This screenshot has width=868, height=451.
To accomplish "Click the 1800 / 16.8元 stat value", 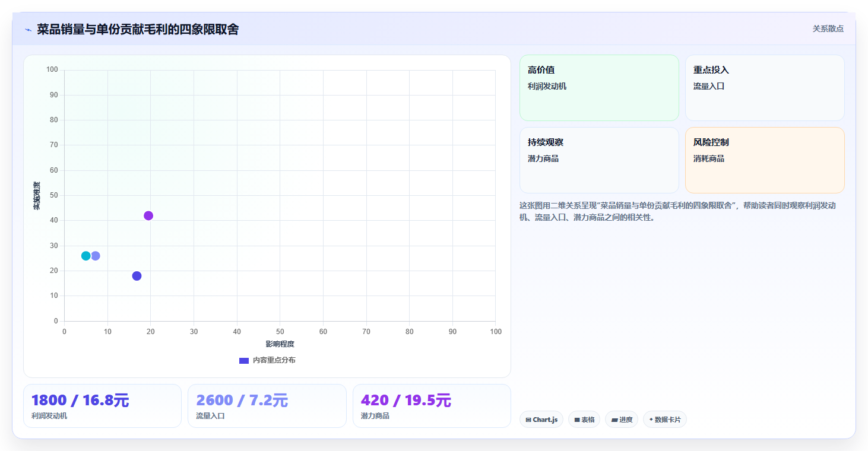I will 80,401.
